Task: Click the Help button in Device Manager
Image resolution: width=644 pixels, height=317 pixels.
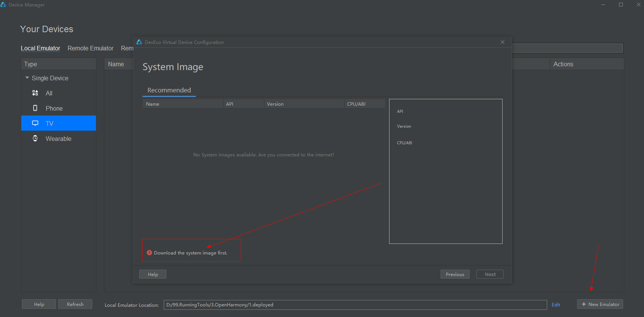Action: 39,304
